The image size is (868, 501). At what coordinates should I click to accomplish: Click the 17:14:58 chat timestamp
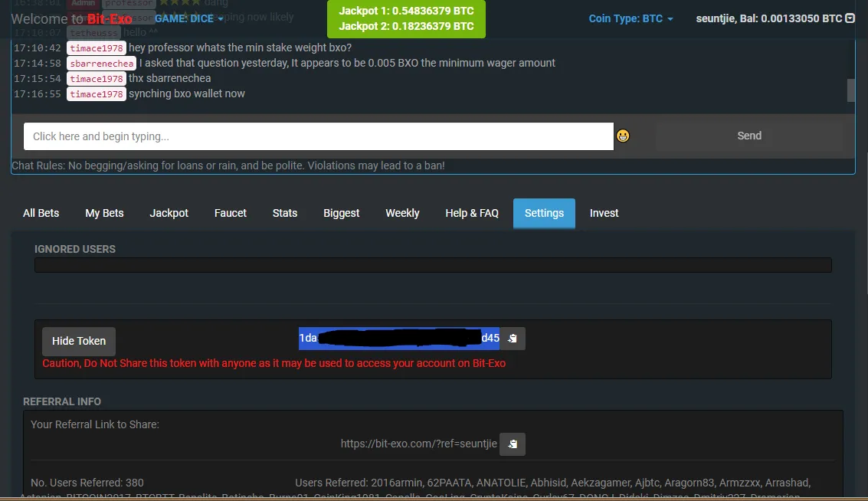[x=37, y=63]
